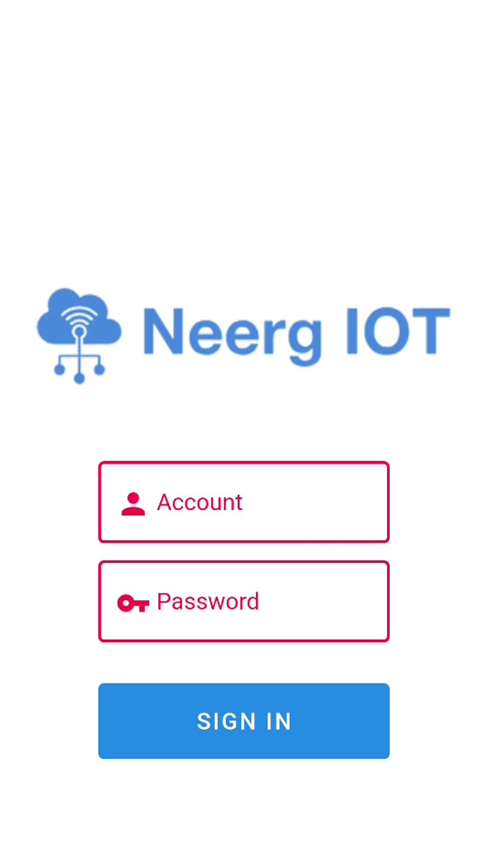Click empty right side of Password box

pos(323,601)
